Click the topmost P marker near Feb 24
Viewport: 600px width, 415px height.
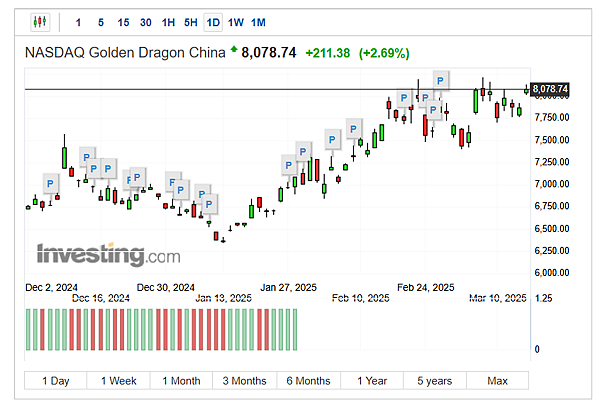coord(440,80)
